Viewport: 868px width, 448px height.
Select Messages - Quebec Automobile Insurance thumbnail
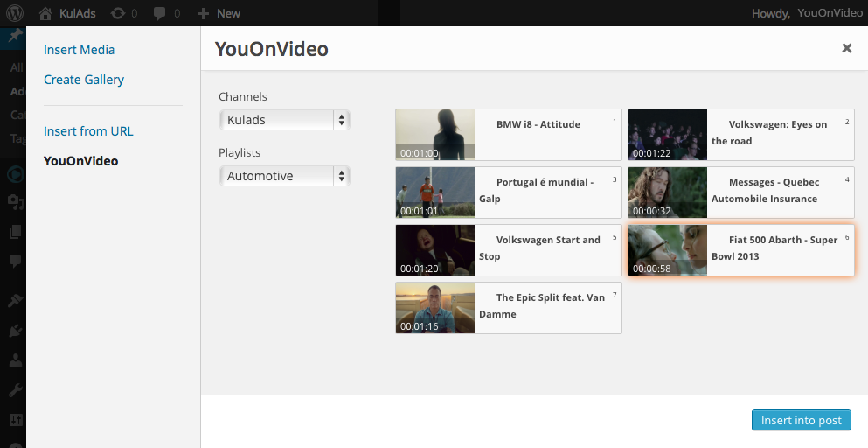coord(668,192)
